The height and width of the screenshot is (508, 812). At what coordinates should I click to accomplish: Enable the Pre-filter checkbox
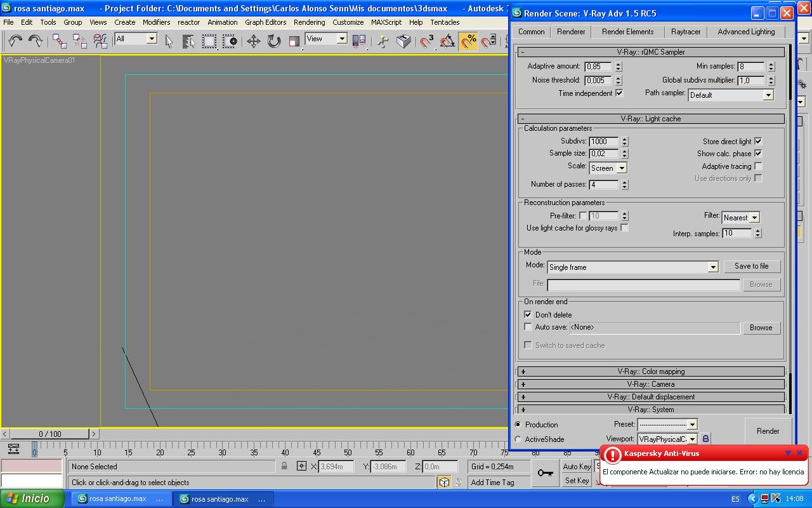pos(583,216)
